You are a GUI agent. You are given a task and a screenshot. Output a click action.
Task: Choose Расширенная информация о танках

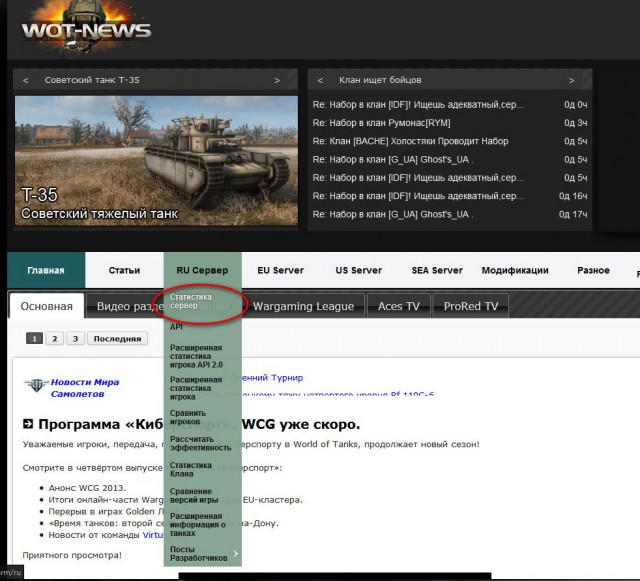(x=198, y=525)
